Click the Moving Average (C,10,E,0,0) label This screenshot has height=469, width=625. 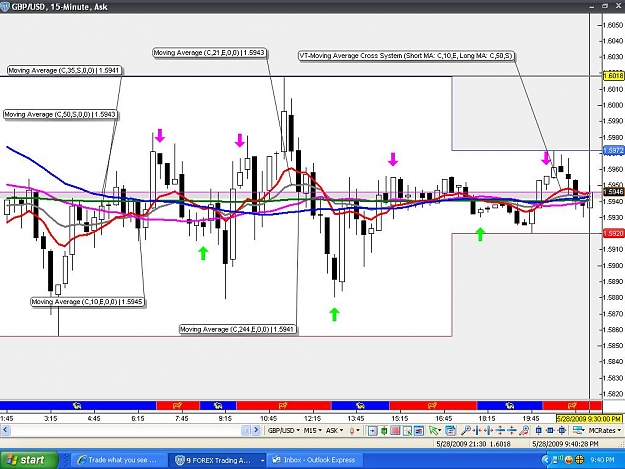[x=87, y=302]
